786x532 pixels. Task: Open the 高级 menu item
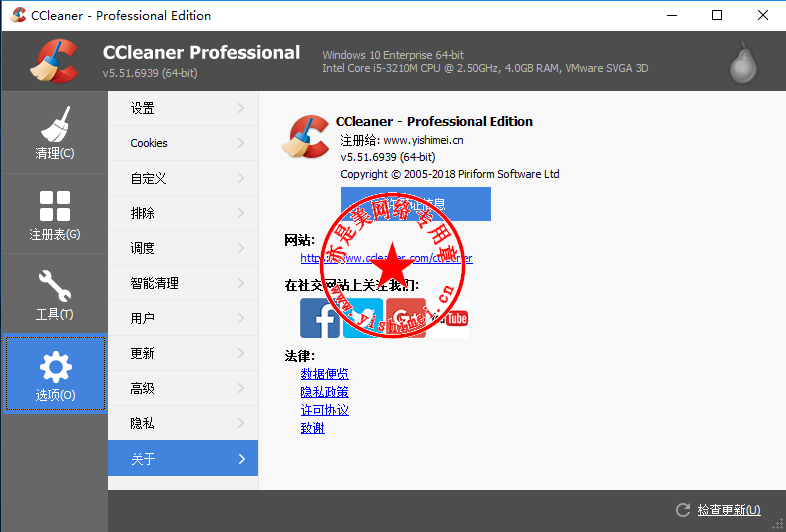click(x=183, y=389)
